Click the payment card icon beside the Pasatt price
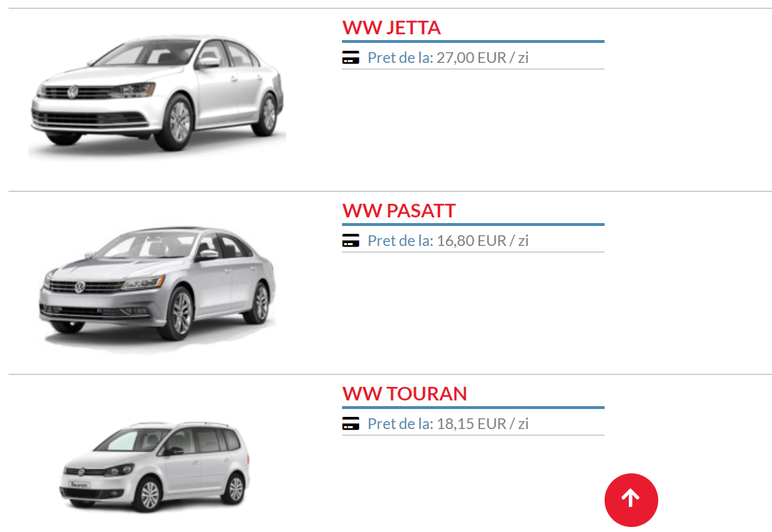The image size is (772, 532). [351, 241]
